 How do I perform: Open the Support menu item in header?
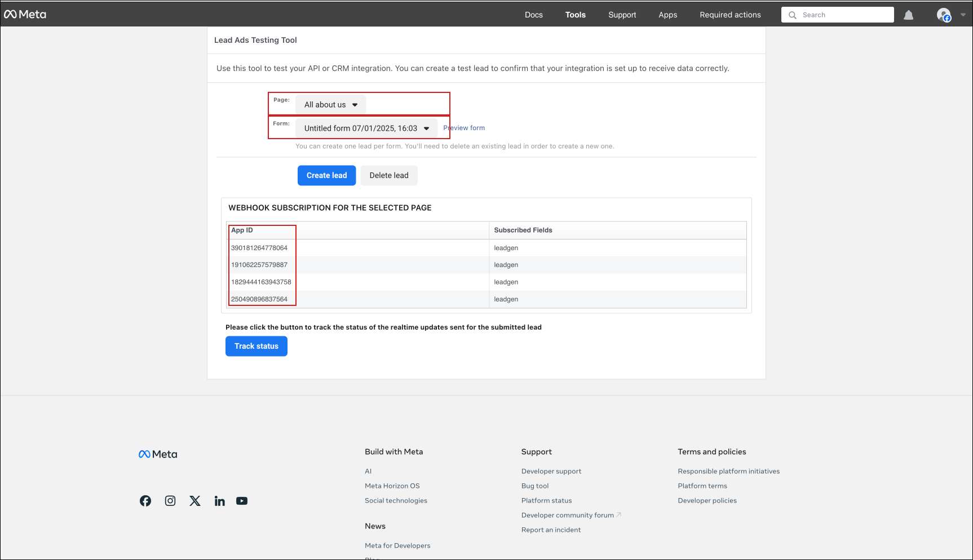[x=622, y=15]
